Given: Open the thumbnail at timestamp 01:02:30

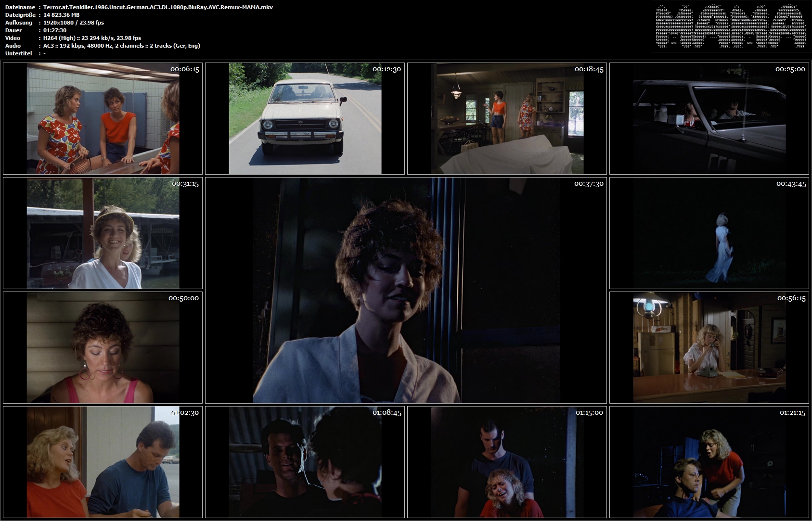Looking at the screenshot, I should (x=103, y=462).
